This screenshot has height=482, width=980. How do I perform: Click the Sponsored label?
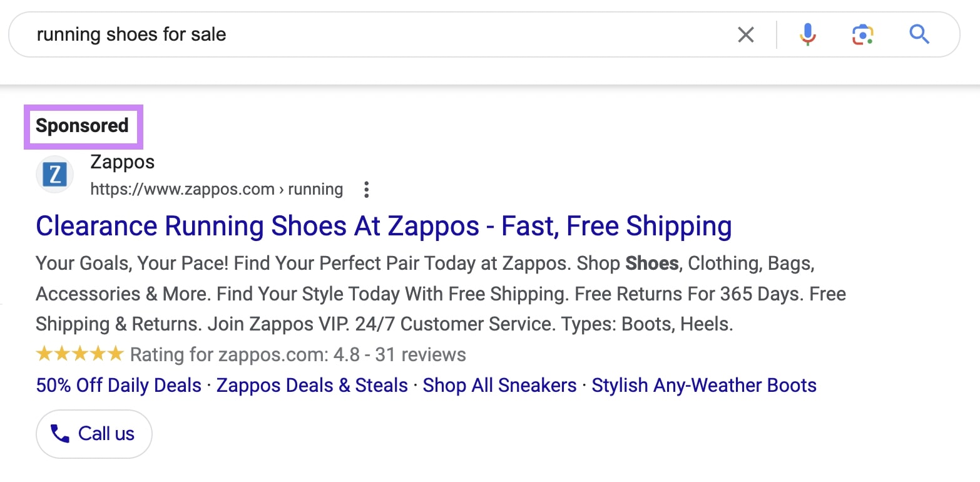pyautogui.click(x=83, y=126)
